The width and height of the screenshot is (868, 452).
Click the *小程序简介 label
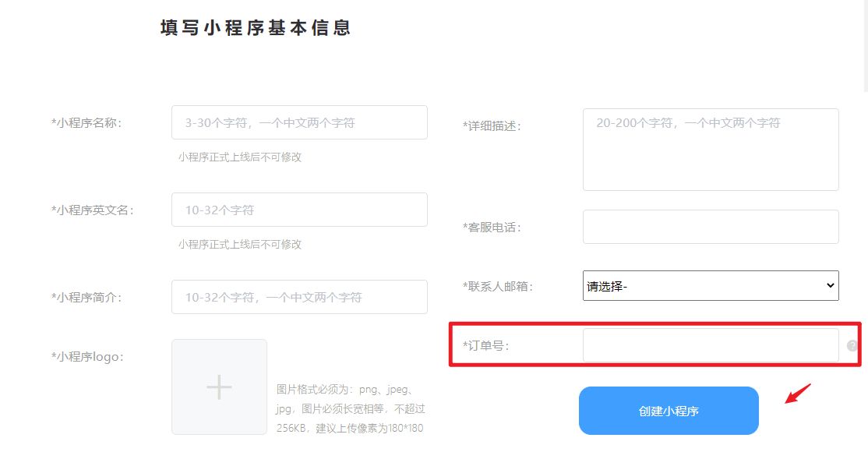(x=87, y=298)
